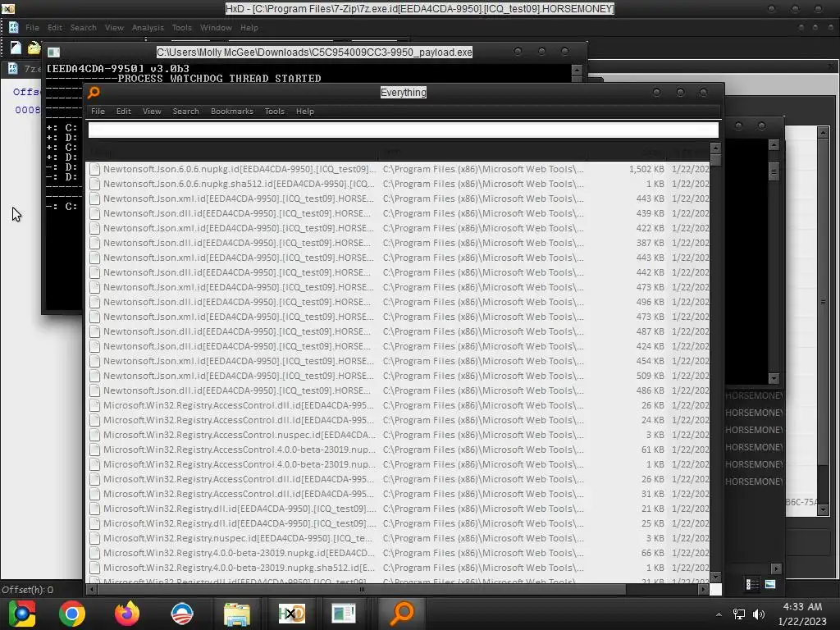Click the Open folder icon in HxD toolbar
This screenshot has width=840, height=630.
click(x=34, y=48)
